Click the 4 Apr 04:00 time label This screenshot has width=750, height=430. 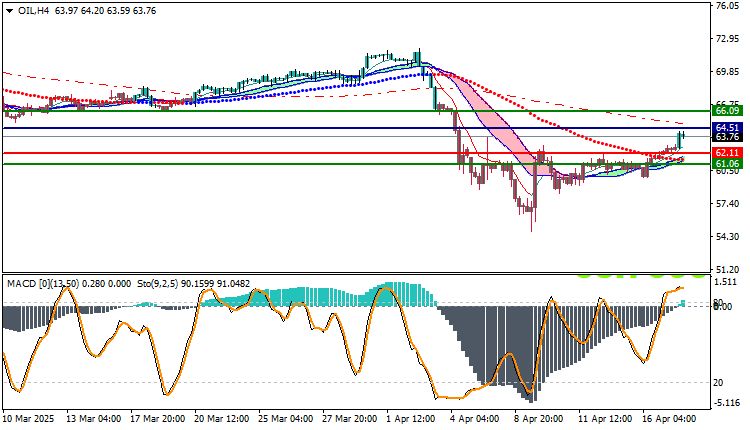[475, 419]
